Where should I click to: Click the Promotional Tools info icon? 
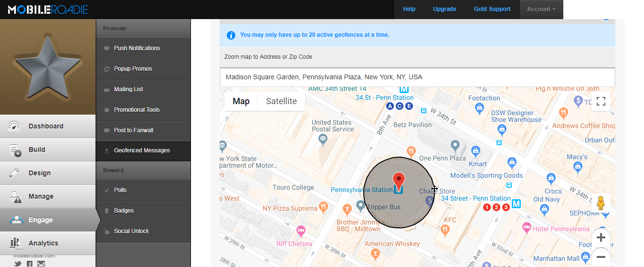106,110
